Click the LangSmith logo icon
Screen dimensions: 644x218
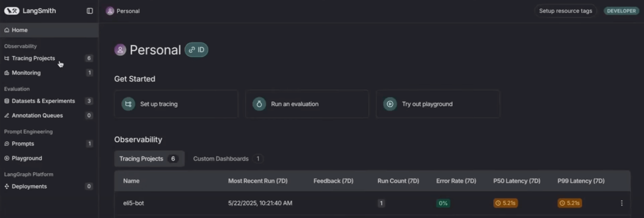pyautogui.click(x=12, y=11)
